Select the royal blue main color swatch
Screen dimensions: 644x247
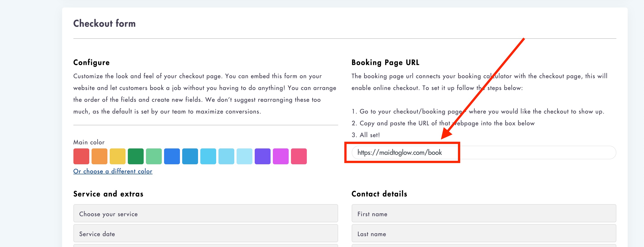(x=172, y=156)
